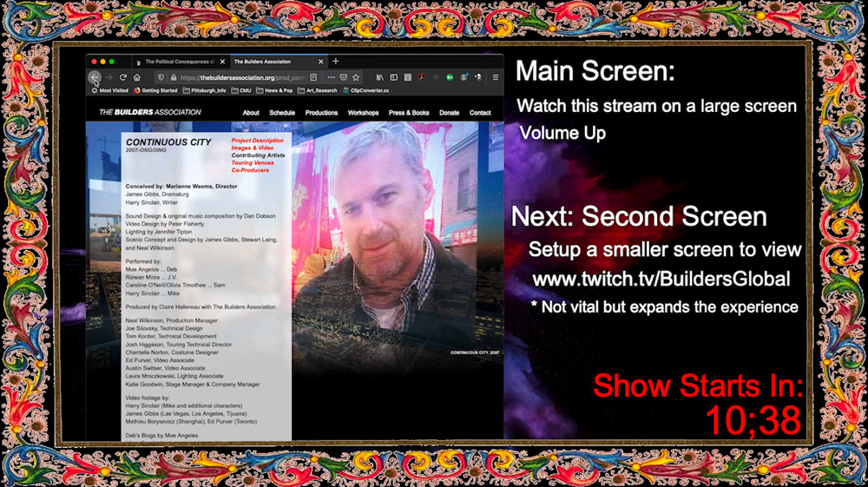Viewport: 868px width, 487px height.
Task: Switch to The Political Consequences tab
Action: 180,62
